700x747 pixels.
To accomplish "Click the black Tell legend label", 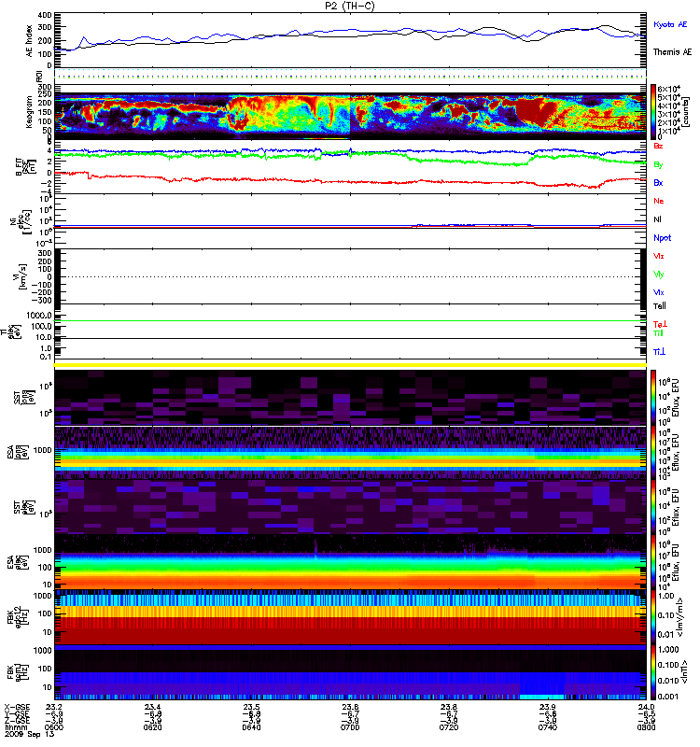I will [659, 306].
